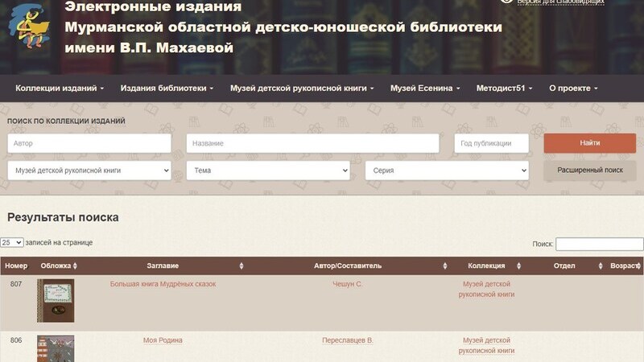The height and width of the screenshot is (362, 644).
Task: Open the Большая книга Мудрёных сказок cover thumbnail
Action: point(56,301)
